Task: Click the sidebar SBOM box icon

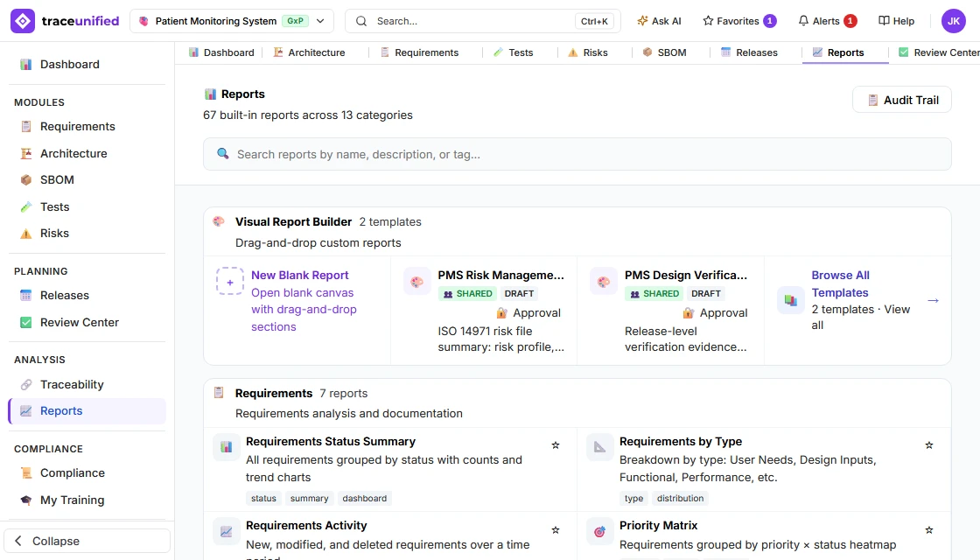Action: point(25,180)
